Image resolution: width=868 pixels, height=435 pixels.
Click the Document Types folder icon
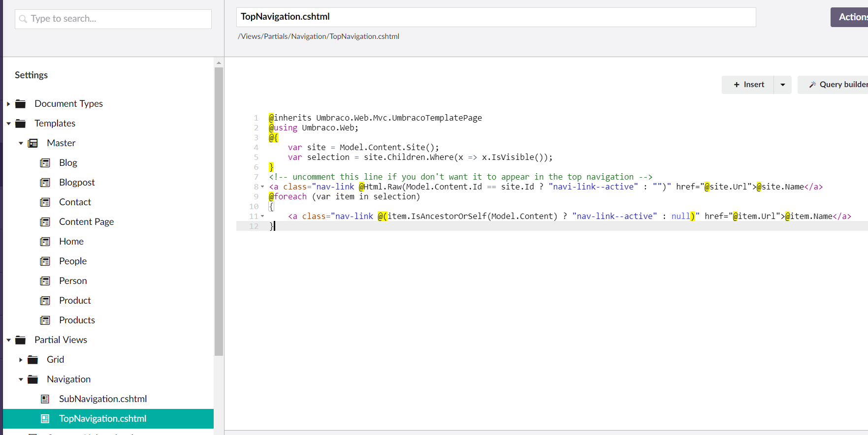coord(20,104)
